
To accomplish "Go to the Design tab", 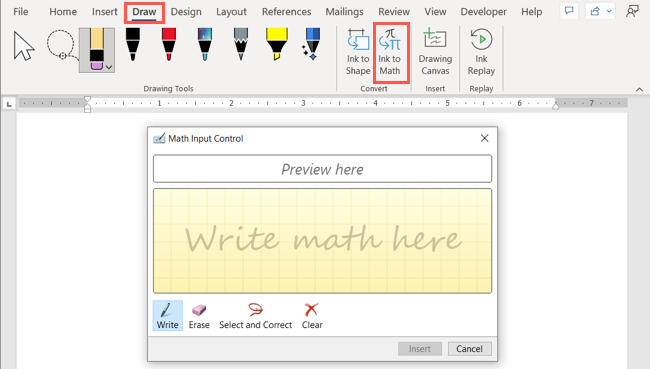I will [x=186, y=12].
